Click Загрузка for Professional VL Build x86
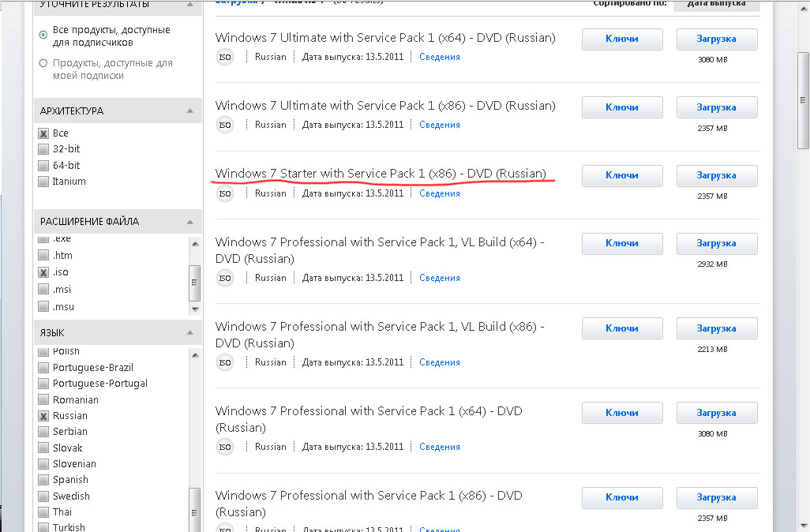The height and width of the screenshot is (532, 810). click(x=717, y=328)
